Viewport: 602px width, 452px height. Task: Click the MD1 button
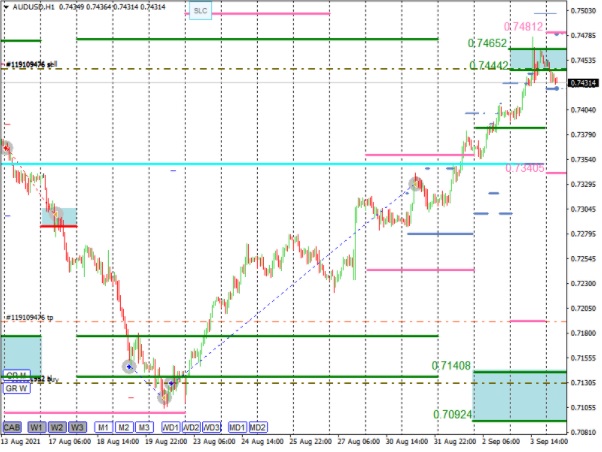[x=236, y=426]
